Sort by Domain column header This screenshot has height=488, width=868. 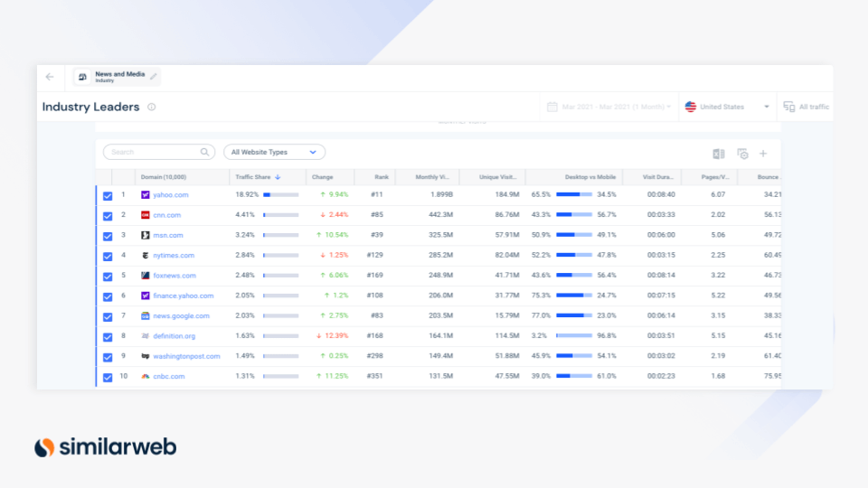coord(164,177)
